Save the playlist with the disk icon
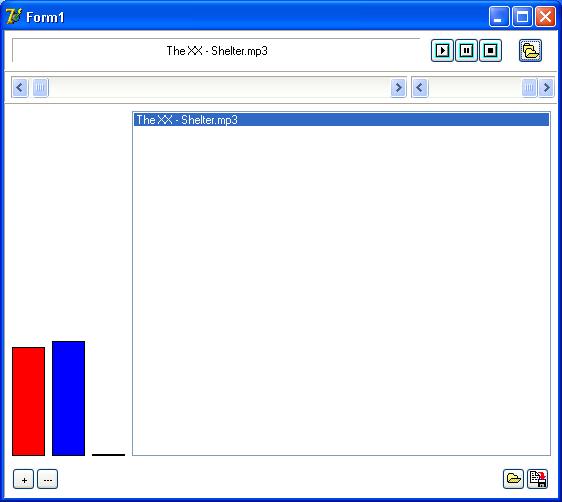562x502 pixels. [x=538, y=479]
